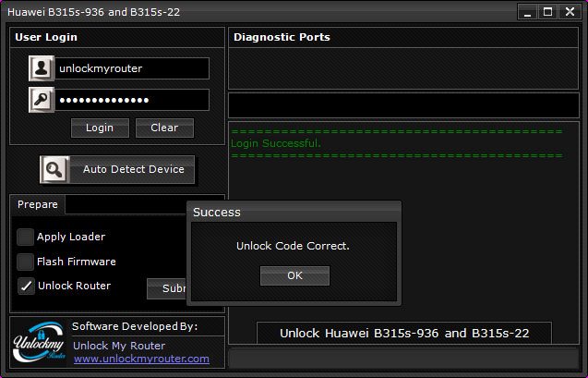Screen dimensions: 588x378
Task: Minimize the Huawei B315s window
Action: [x=527, y=12]
